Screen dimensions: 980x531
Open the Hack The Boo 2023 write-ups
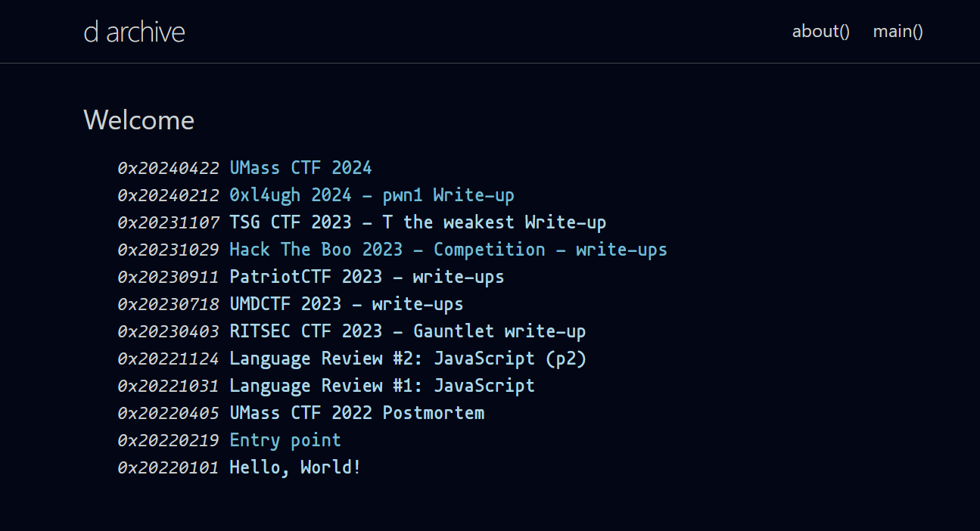pyautogui.click(x=448, y=250)
